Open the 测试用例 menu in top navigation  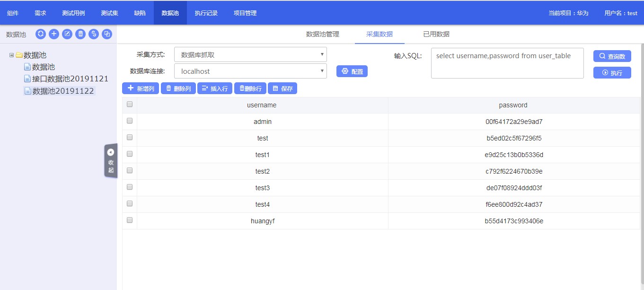pyautogui.click(x=73, y=13)
